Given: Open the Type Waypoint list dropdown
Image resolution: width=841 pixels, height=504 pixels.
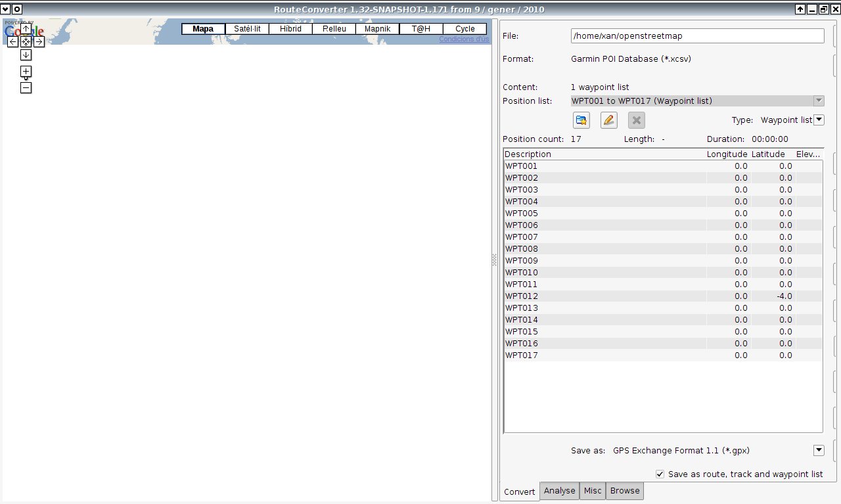Looking at the screenshot, I should click(819, 120).
